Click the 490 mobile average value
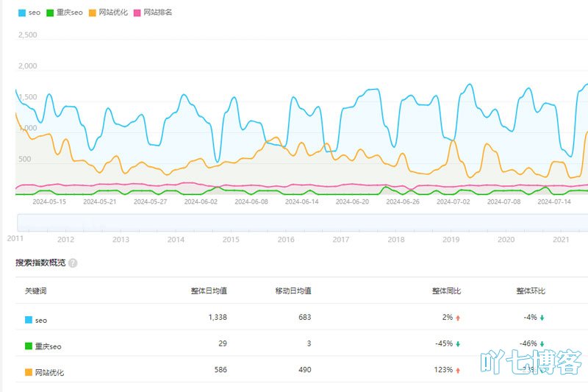 [305, 370]
